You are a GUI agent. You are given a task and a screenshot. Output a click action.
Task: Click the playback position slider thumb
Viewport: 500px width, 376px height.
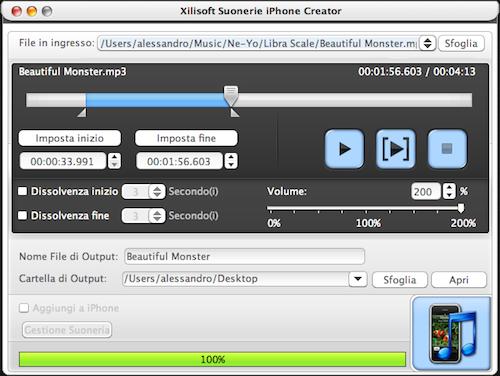(x=231, y=95)
